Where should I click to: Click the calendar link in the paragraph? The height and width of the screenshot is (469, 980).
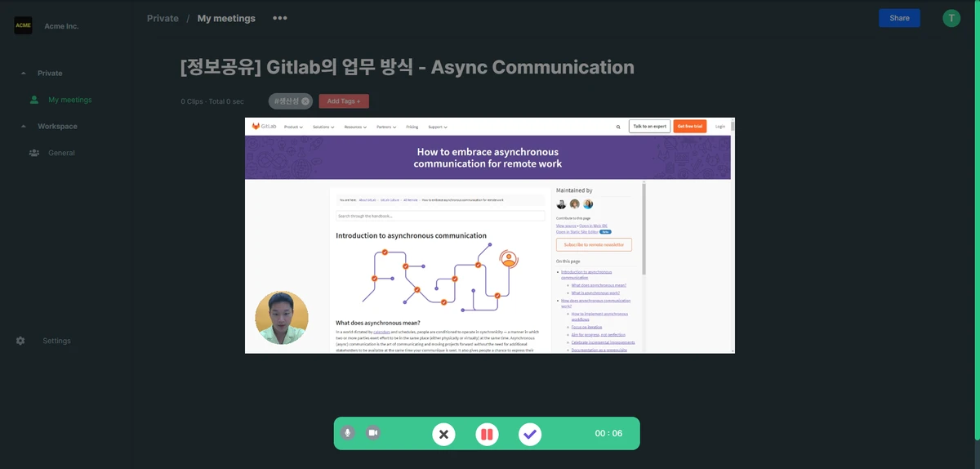click(381, 332)
